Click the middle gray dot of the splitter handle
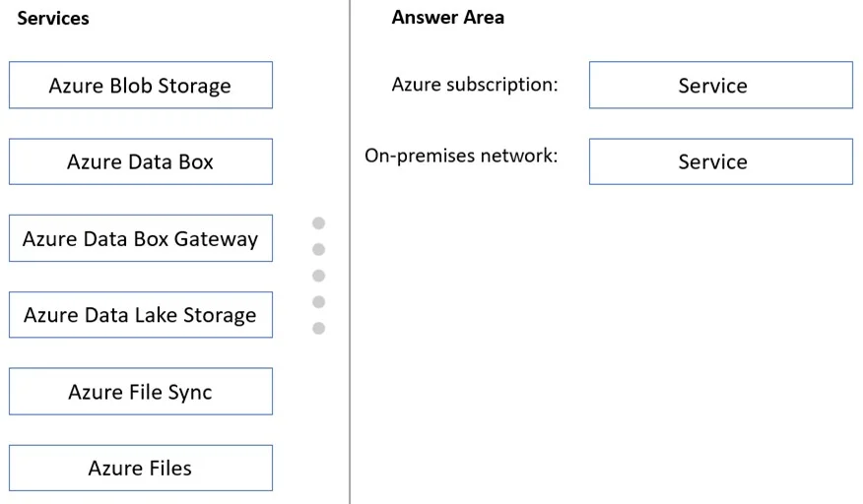The image size is (863, 504). 318,276
